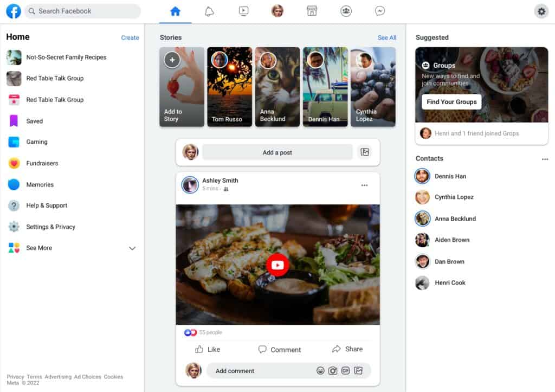This screenshot has width=555, height=392.
Task: Click the Search Facebook field
Action: coord(82,11)
